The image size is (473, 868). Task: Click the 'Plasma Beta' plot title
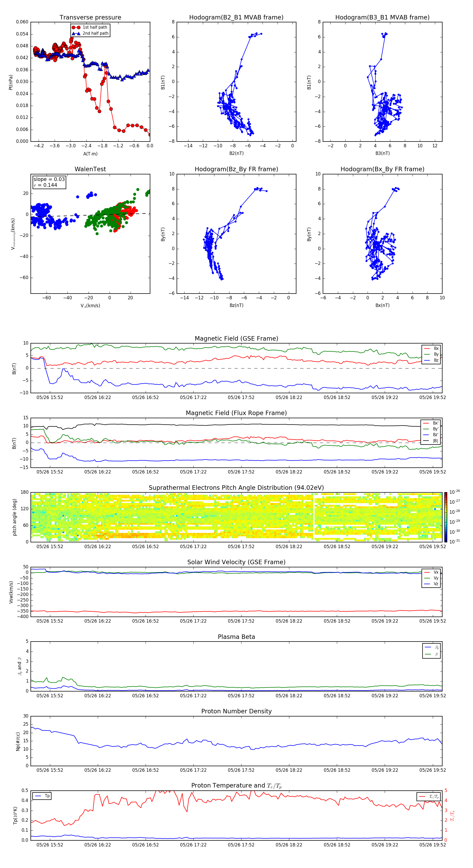point(236,637)
